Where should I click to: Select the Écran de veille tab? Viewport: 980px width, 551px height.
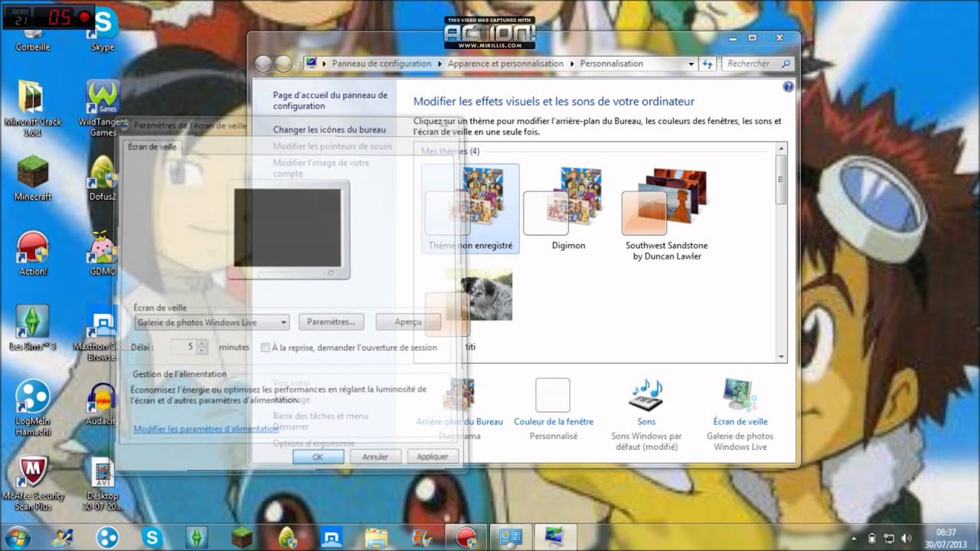pos(152,147)
